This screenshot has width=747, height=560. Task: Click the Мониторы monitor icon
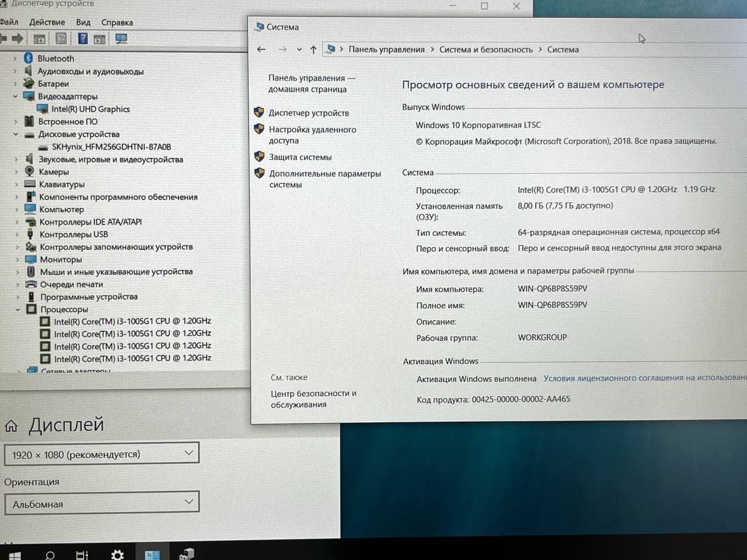32,259
